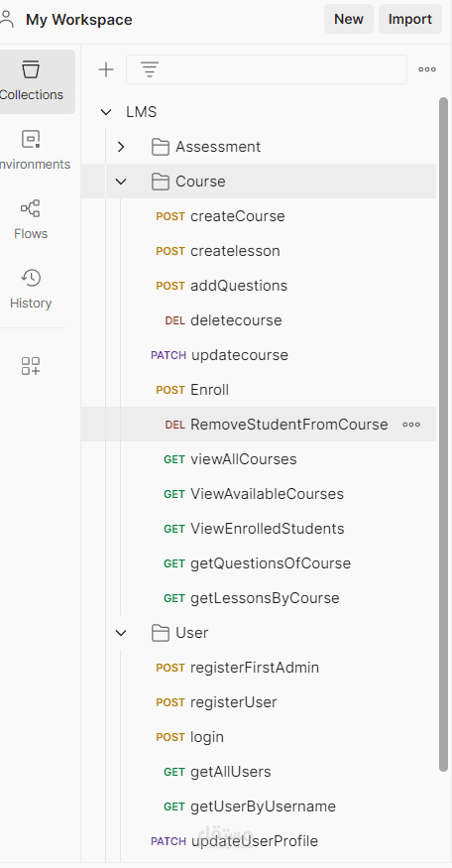Open the Collections sidebar icon
Viewport: 452px width, 868px height.
(31, 81)
